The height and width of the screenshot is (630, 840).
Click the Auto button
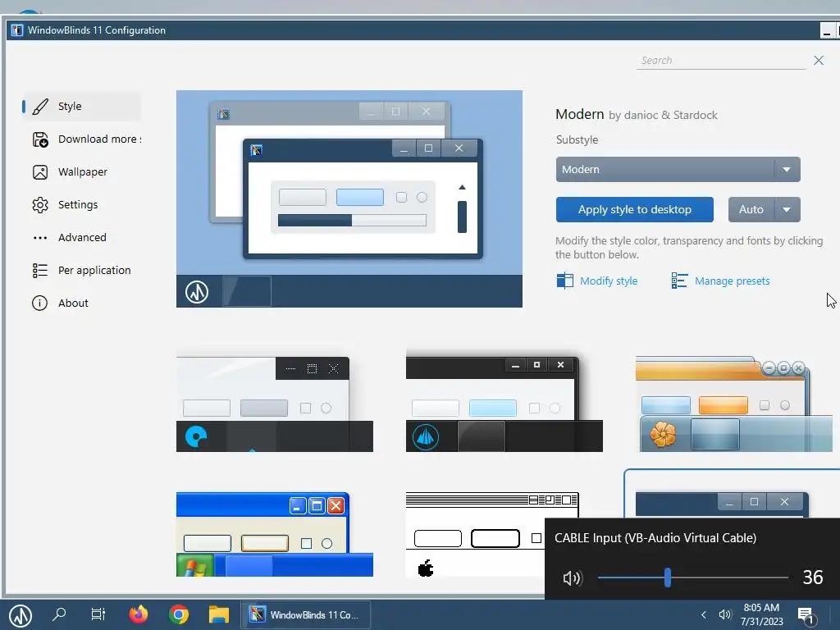(751, 209)
